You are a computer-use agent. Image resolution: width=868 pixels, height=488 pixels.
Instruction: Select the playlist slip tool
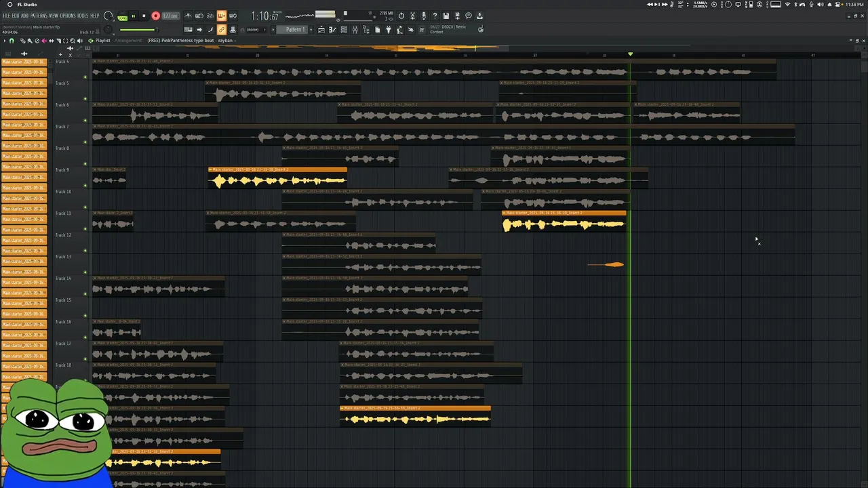(51, 41)
